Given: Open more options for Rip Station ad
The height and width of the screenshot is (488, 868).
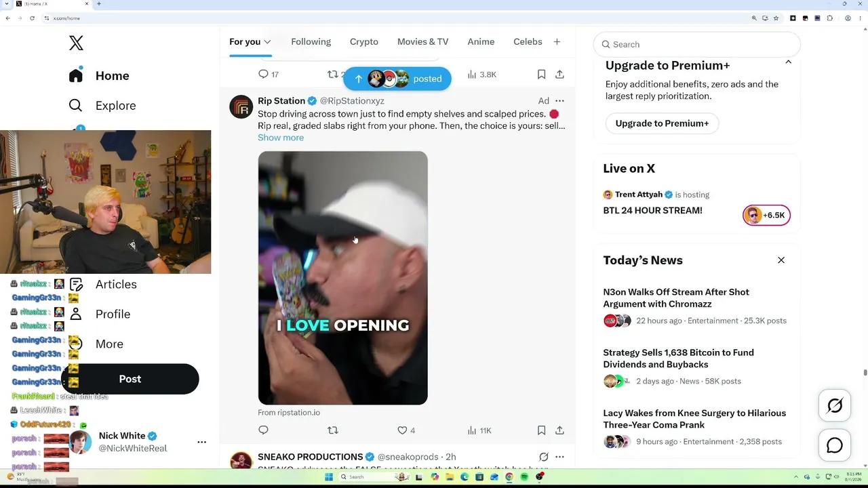Looking at the screenshot, I should tap(559, 101).
